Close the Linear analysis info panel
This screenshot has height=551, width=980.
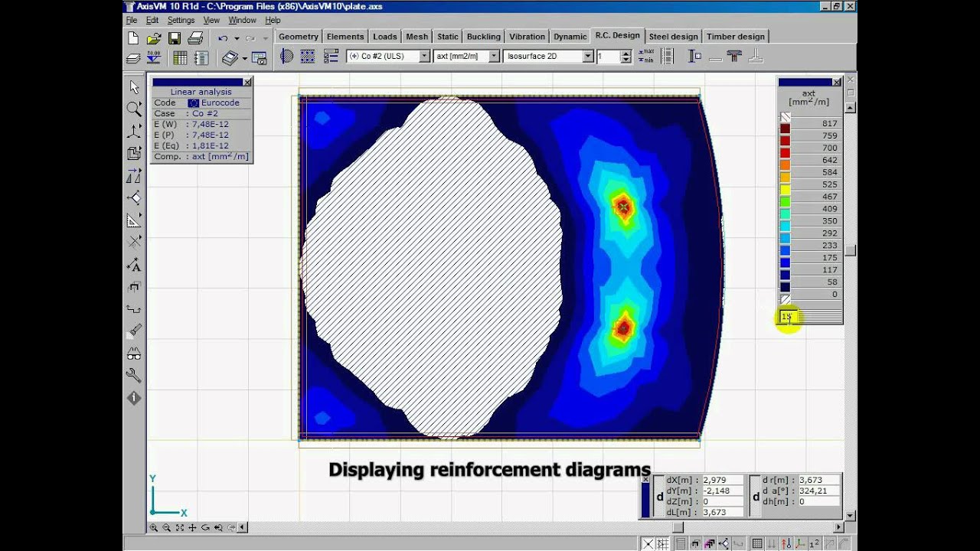click(x=247, y=82)
